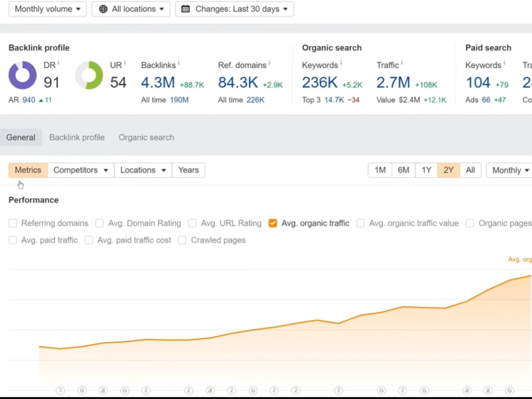Screen dimensions: 532x399
Task: Open the 4.3M backlinks count link
Action: [x=158, y=82]
